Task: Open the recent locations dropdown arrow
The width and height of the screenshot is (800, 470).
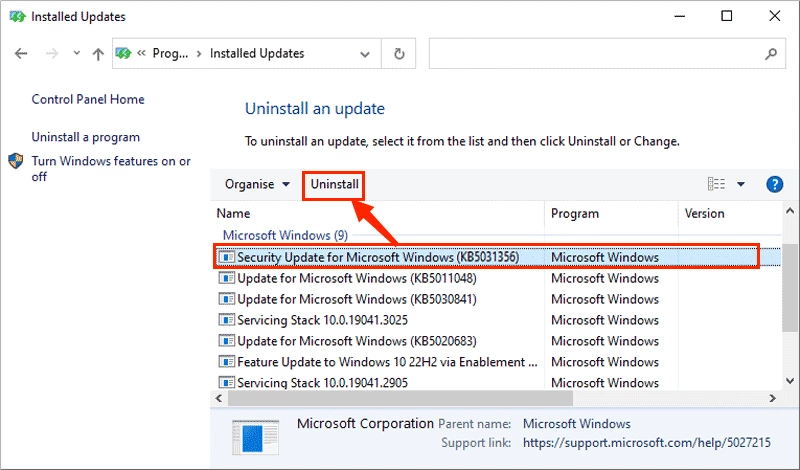Action: click(77, 53)
